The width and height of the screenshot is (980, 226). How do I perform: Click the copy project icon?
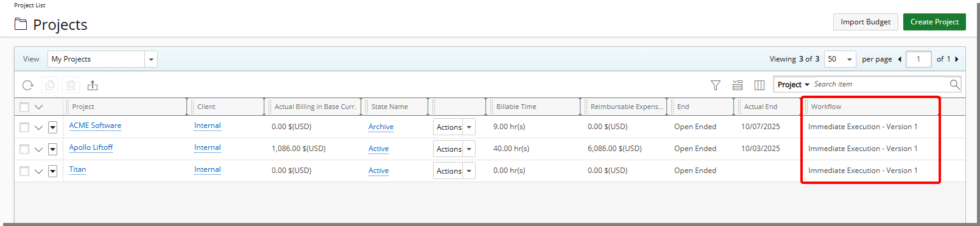tap(50, 85)
